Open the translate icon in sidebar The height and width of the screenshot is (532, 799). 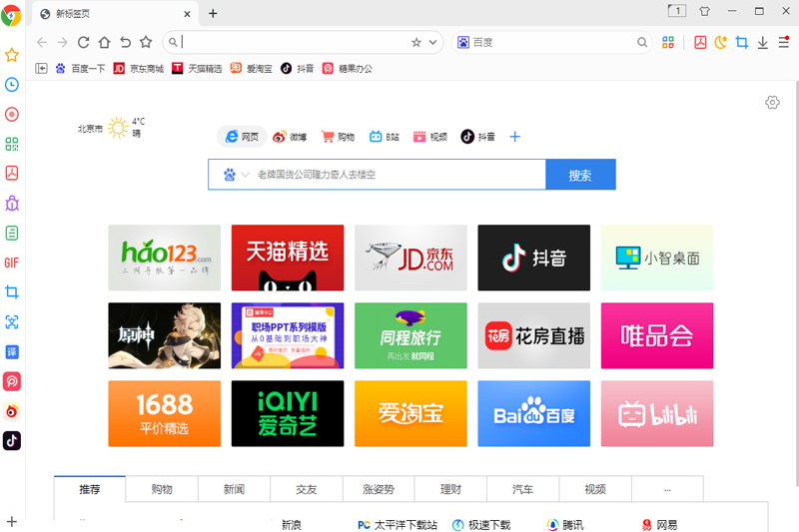(x=12, y=351)
